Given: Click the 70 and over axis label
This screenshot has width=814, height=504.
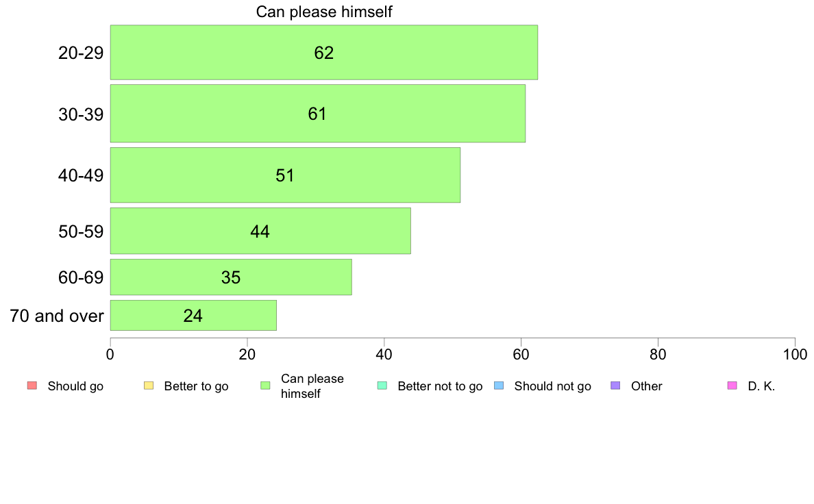Looking at the screenshot, I should pyautogui.click(x=57, y=316).
